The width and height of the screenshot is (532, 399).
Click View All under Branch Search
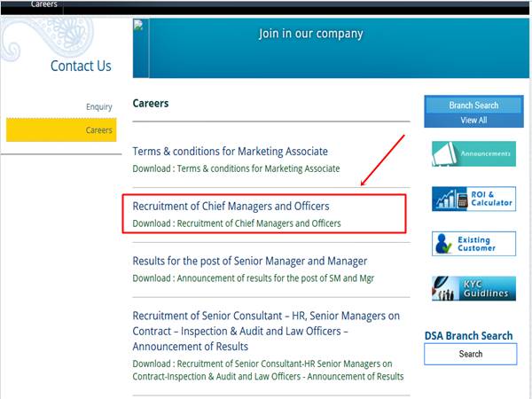473,120
